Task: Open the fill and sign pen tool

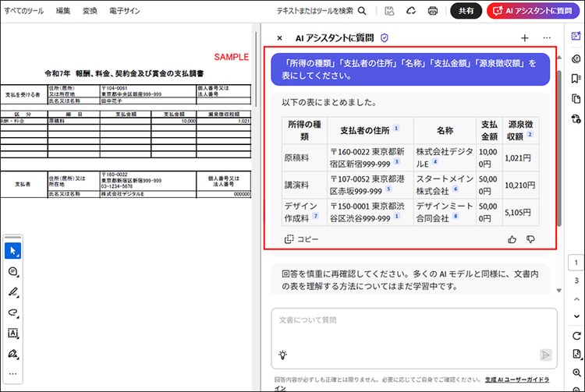Action: coord(12,354)
